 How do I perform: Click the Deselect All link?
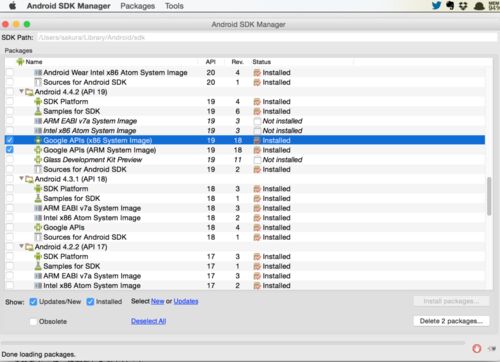point(148,321)
